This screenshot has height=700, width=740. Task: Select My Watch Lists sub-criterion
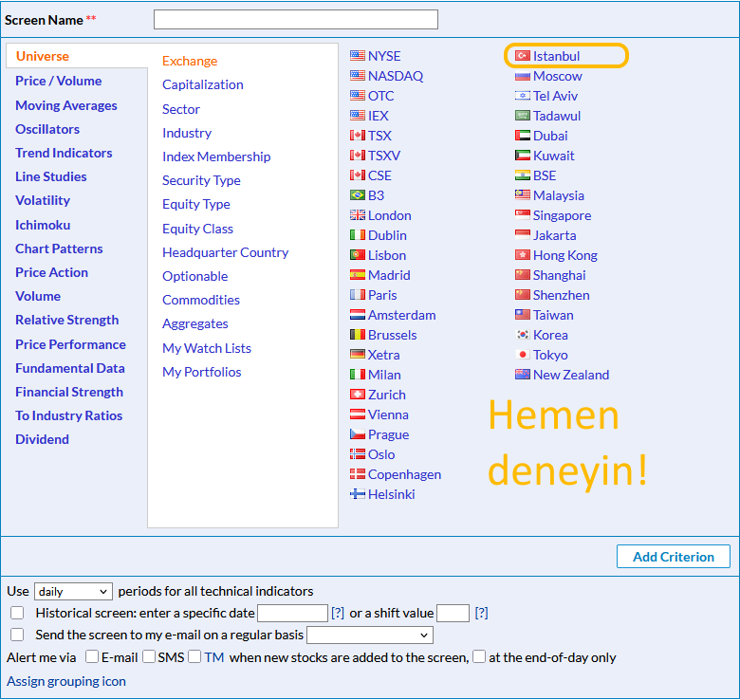[207, 348]
